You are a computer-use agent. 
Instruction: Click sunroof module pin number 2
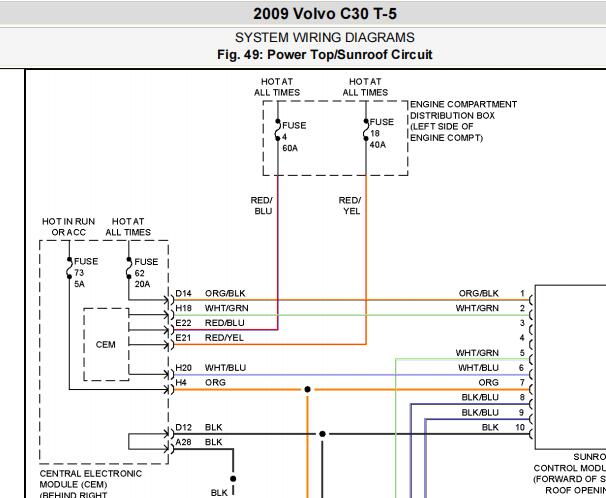point(522,308)
